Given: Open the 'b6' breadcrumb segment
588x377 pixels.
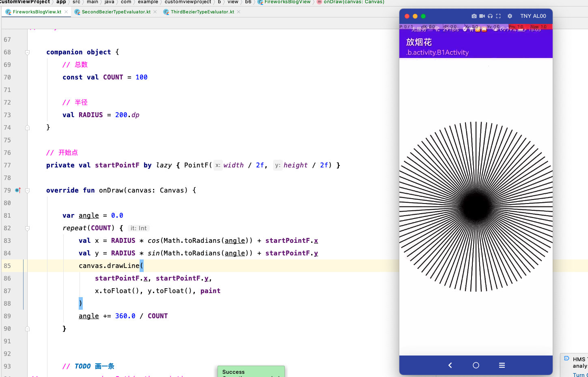Looking at the screenshot, I should (248, 2).
